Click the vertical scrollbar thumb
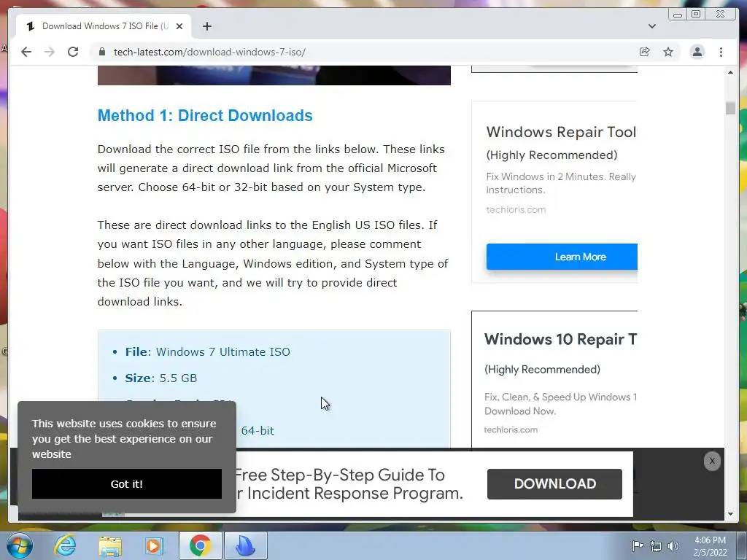Viewport: 747px width, 560px height. click(730, 108)
